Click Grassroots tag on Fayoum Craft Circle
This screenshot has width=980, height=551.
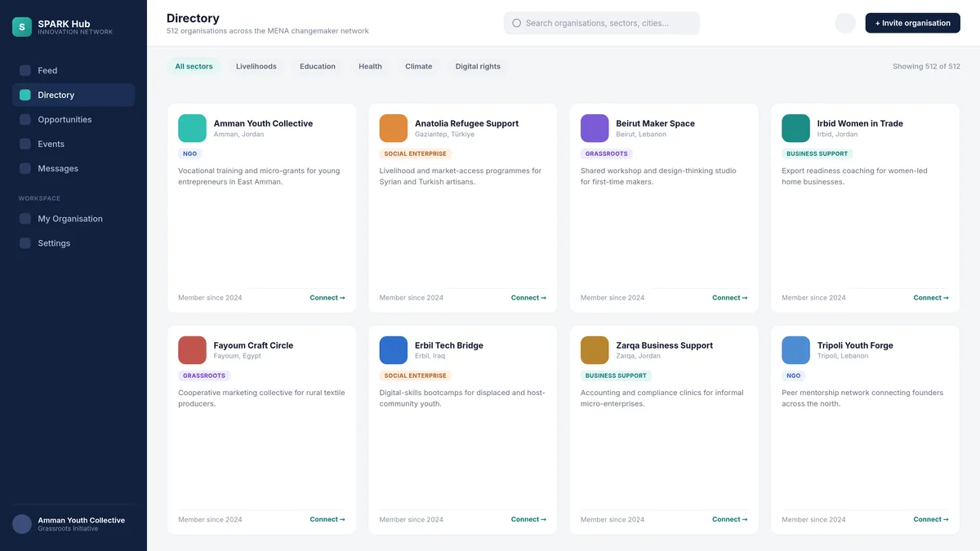(x=204, y=375)
